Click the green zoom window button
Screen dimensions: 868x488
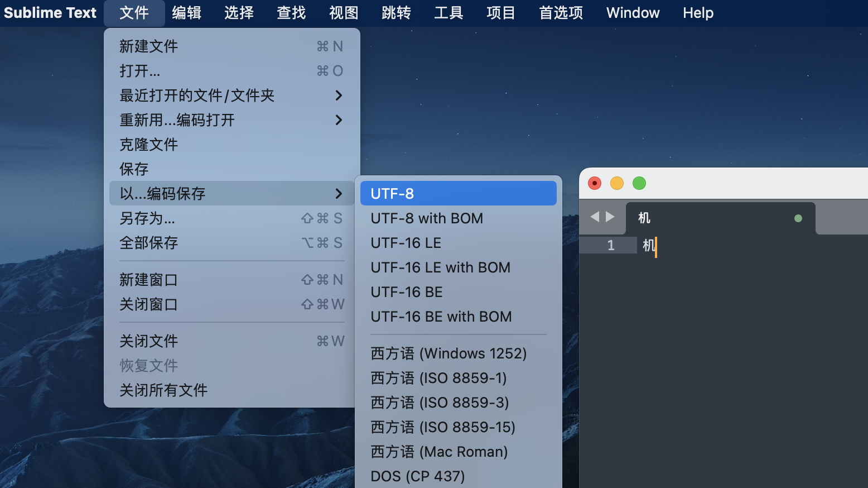tap(639, 183)
